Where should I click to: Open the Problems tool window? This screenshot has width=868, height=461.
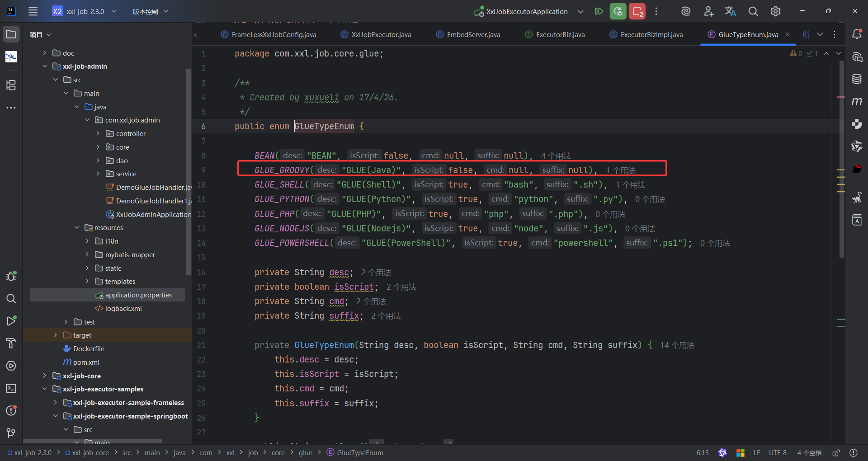pos(11,410)
